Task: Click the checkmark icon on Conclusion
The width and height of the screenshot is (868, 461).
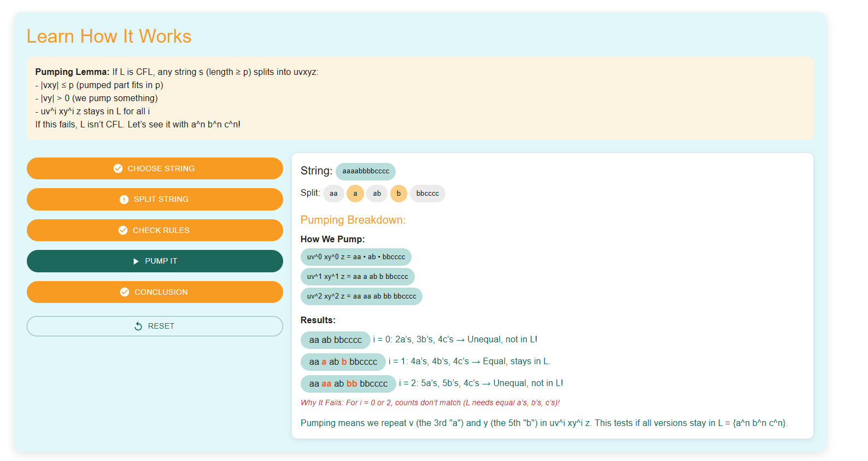Action: click(125, 292)
